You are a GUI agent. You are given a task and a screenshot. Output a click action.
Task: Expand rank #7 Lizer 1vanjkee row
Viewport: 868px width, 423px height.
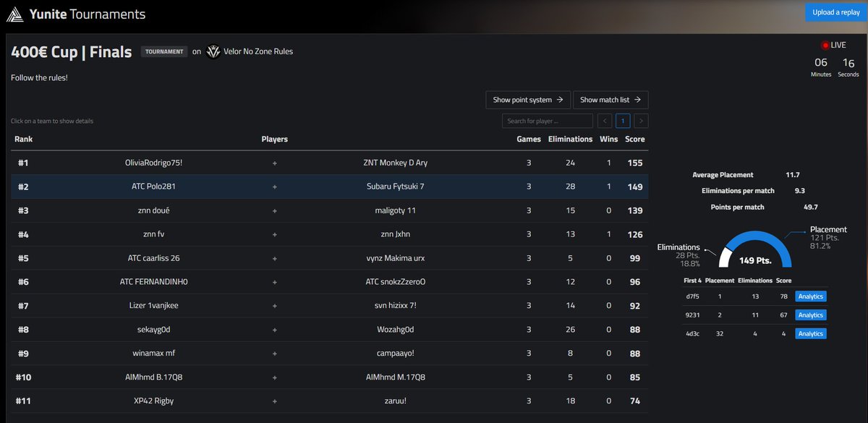[x=330, y=305]
